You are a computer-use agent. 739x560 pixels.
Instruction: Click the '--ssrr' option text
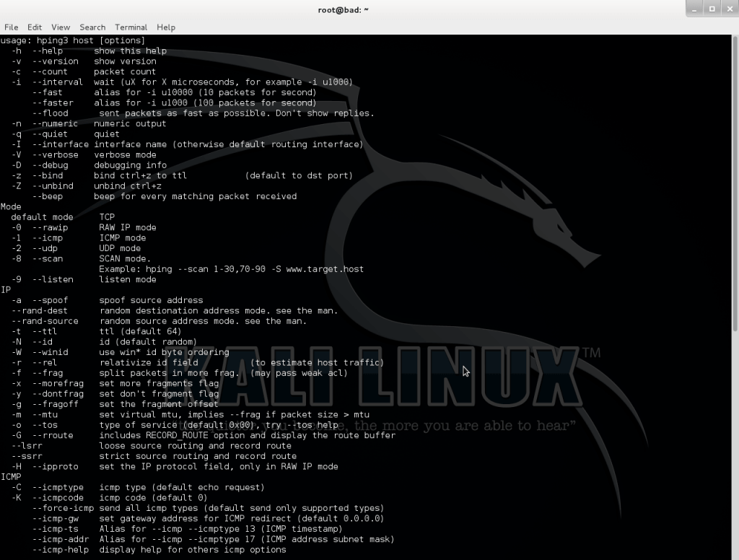point(27,456)
